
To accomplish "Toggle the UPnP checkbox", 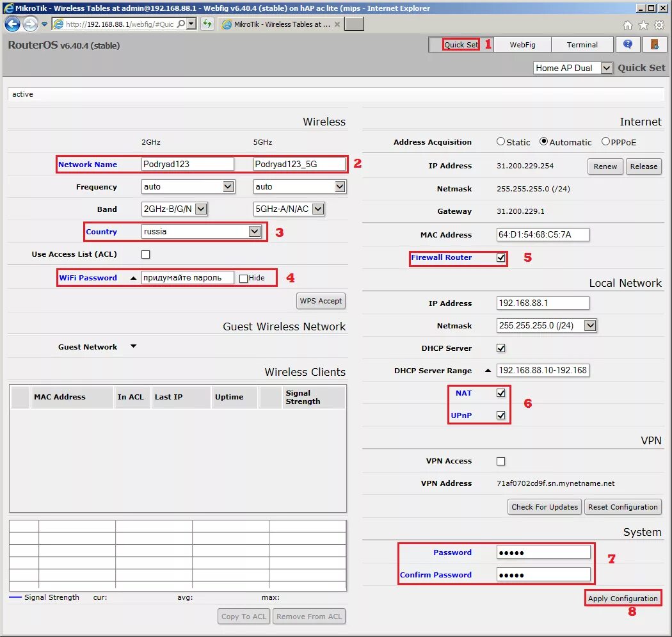I will tap(500, 415).
